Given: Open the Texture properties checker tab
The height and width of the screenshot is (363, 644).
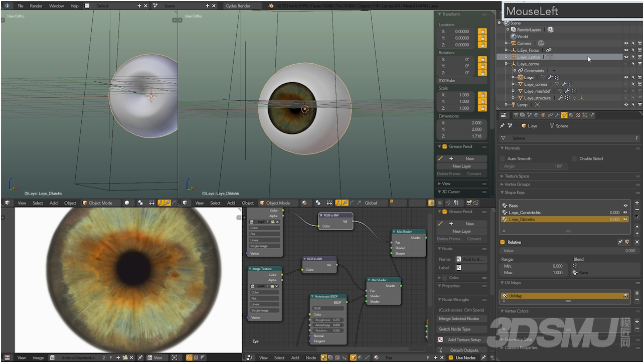Looking at the screenshot, I should 578,115.
